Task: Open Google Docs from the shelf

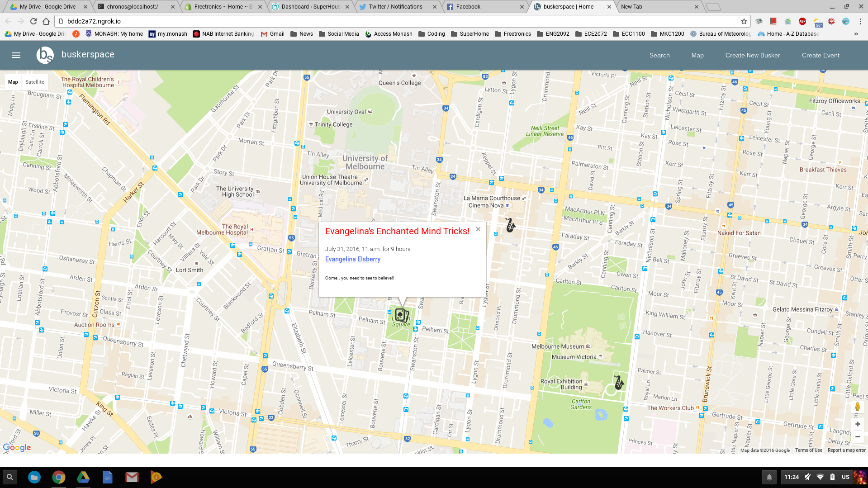Action: (108, 477)
